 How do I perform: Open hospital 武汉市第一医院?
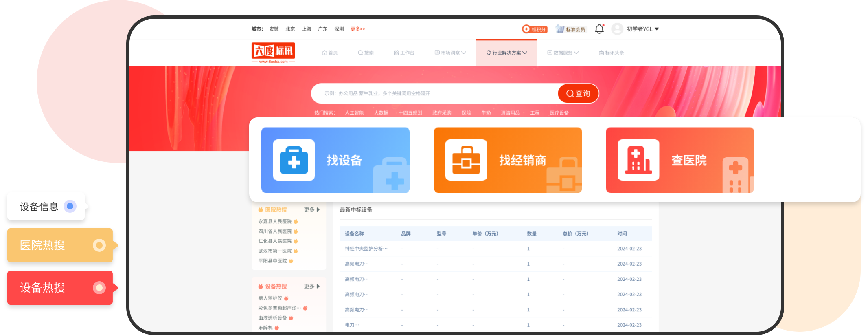[275, 251]
